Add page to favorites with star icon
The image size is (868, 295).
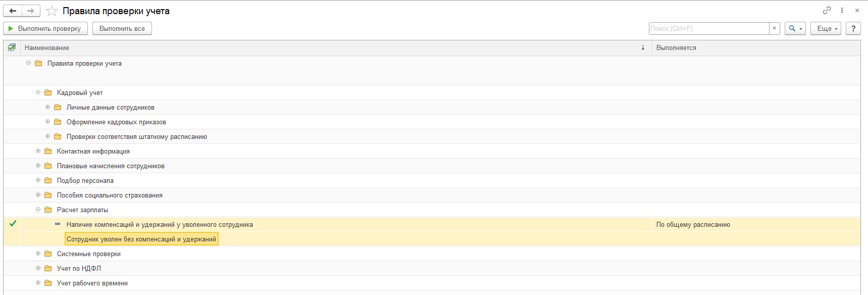[52, 11]
